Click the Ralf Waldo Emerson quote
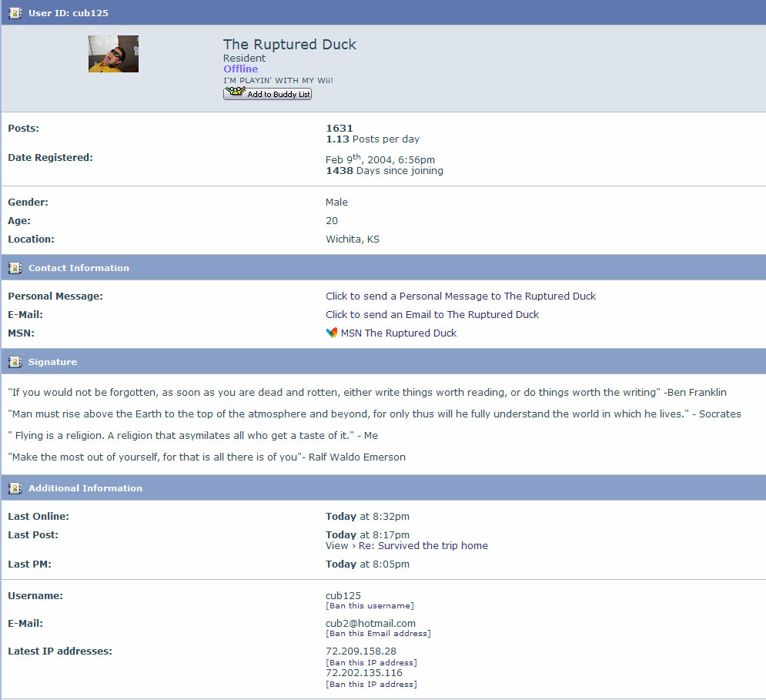 point(206,457)
